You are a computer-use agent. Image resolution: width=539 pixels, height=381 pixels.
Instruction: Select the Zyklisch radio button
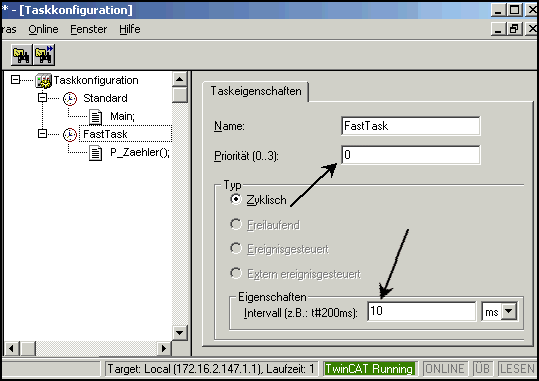[236, 199]
